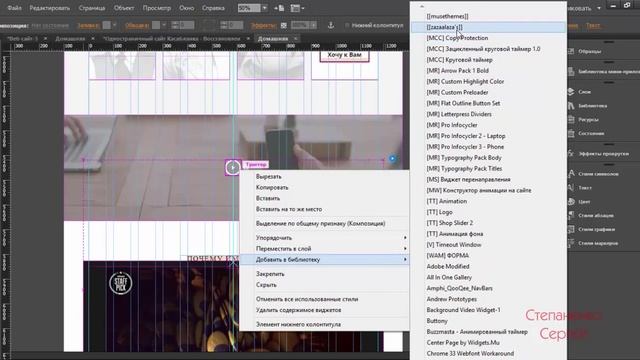Click the anchor icon in the control bar
Viewport: 640px width, 360px height.
(x=331, y=25)
